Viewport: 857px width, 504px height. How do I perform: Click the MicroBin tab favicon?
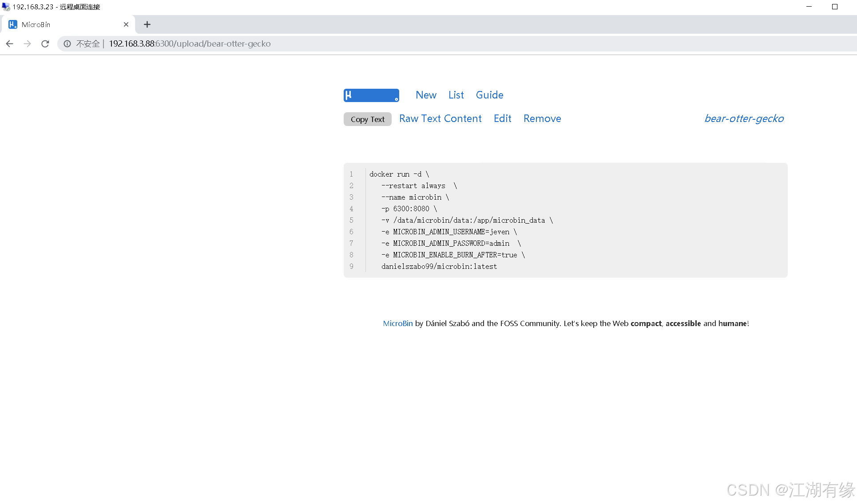click(x=13, y=24)
